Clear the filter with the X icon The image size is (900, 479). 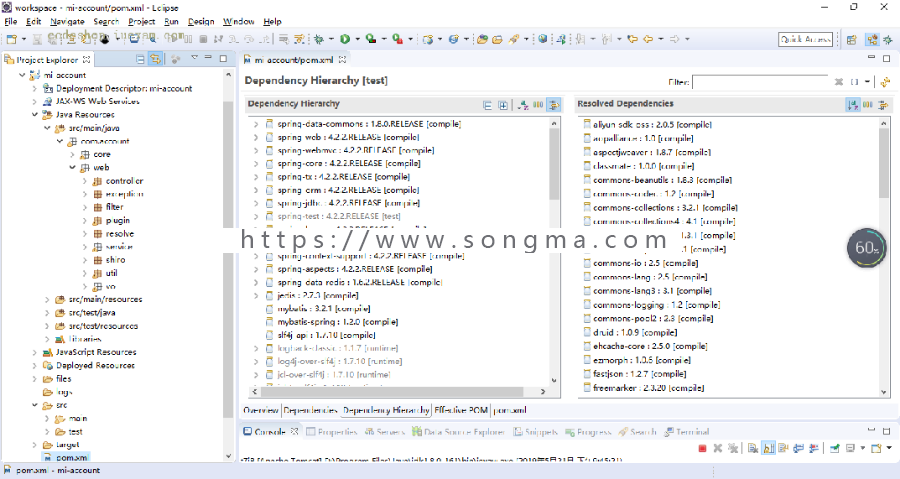[x=839, y=82]
